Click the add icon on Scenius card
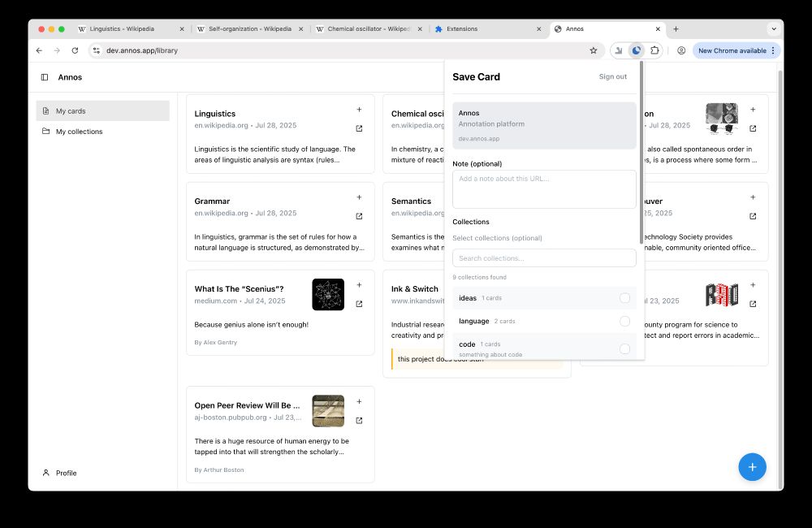Screen dimensions: 812x528 [x=359, y=285]
